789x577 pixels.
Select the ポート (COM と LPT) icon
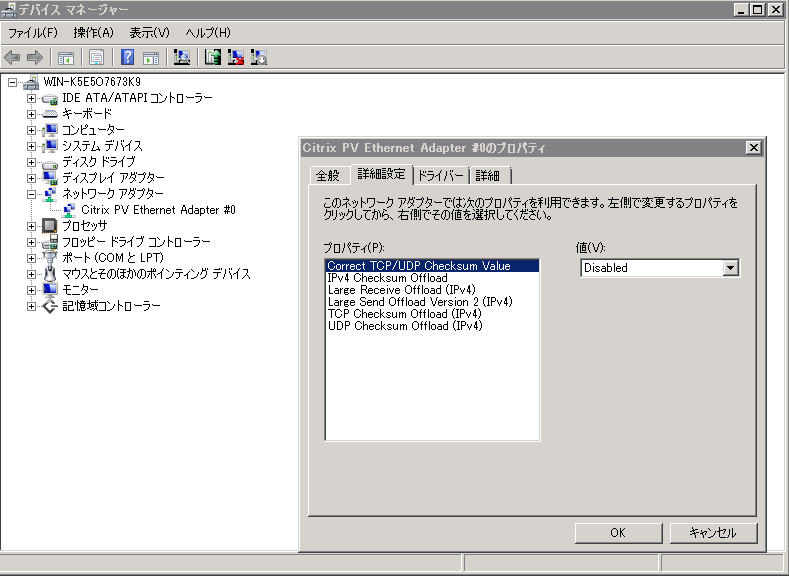tap(50, 259)
